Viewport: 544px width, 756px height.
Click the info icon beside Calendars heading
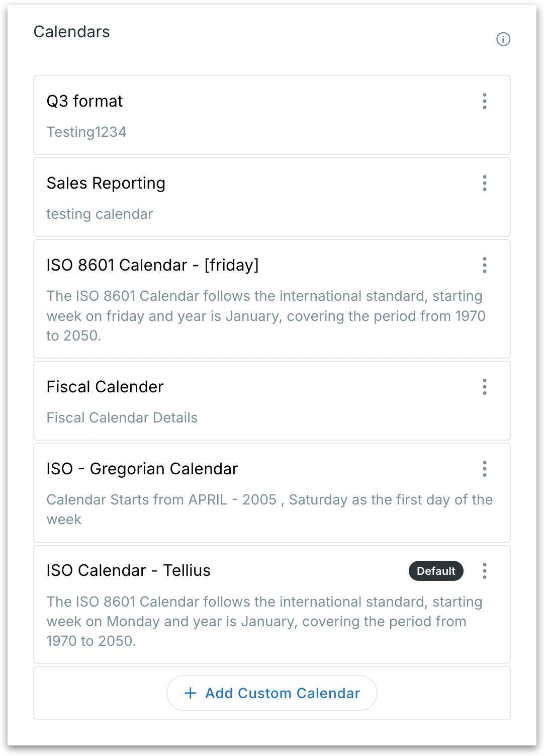tap(503, 39)
